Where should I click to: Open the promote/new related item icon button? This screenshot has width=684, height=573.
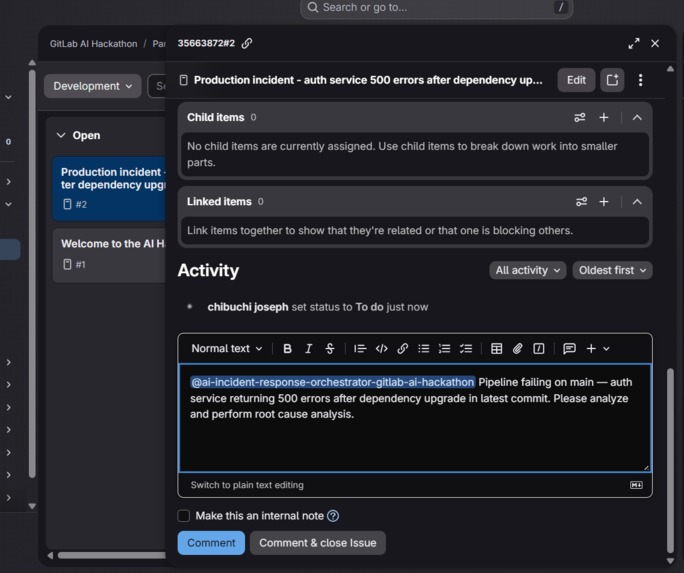click(x=612, y=80)
